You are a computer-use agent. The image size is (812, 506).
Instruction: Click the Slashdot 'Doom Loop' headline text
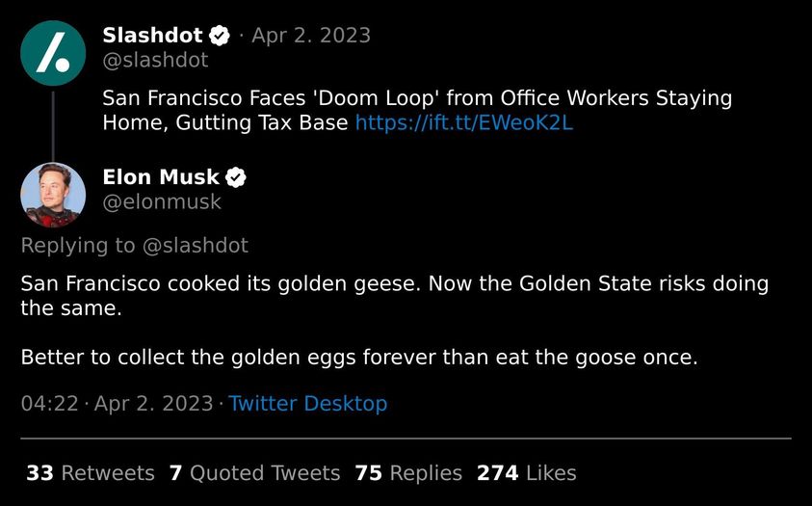[x=417, y=110]
